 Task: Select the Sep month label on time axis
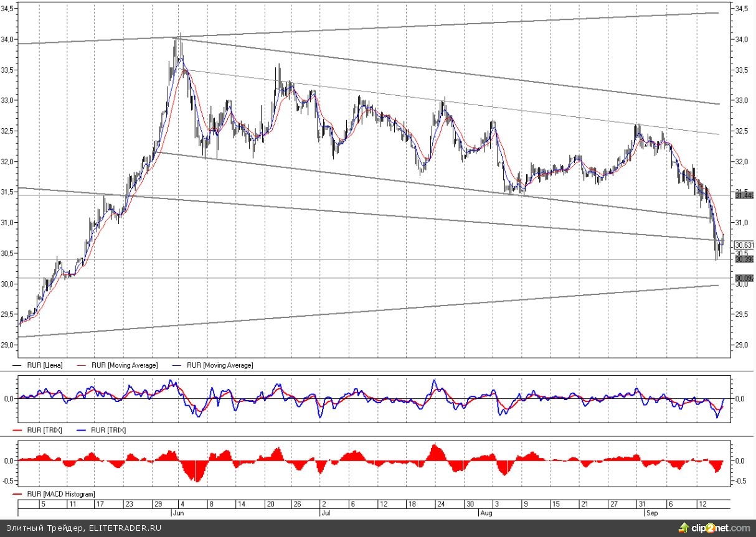[650, 513]
